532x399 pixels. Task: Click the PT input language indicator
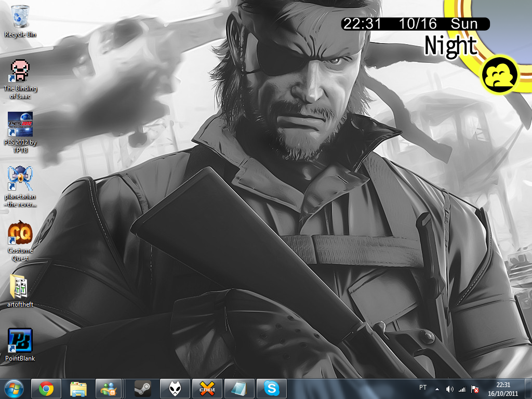click(423, 388)
